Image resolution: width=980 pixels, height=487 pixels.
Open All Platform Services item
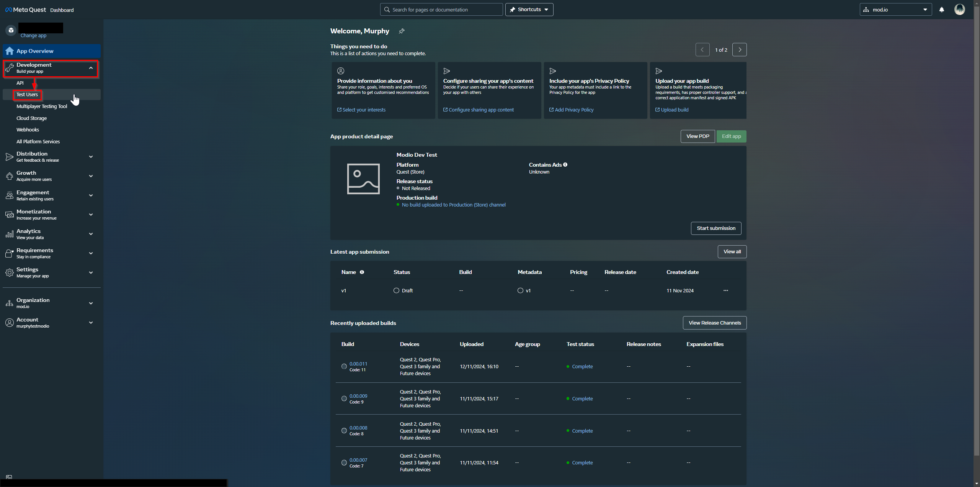38,142
